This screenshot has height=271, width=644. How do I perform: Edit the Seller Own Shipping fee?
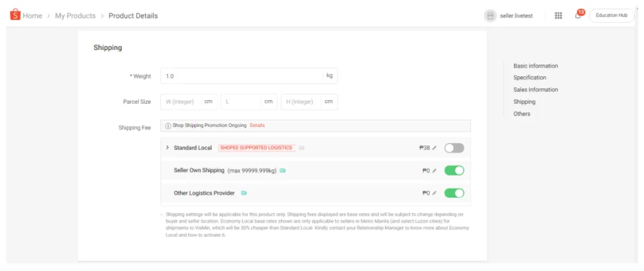435,171
